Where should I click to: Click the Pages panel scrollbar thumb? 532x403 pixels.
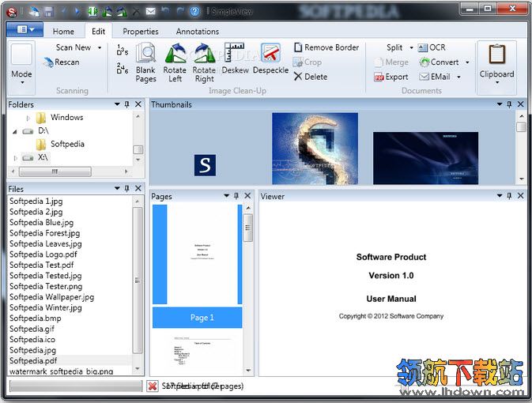click(248, 228)
